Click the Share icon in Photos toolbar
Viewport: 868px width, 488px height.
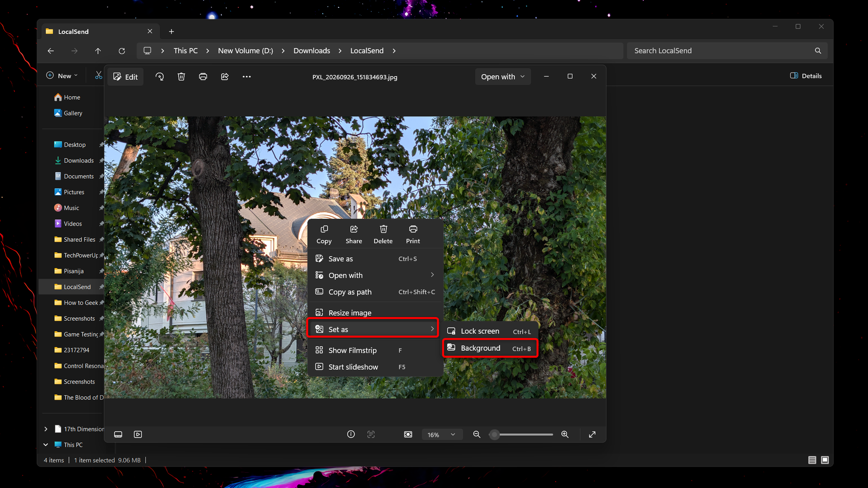click(x=225, y=77)
